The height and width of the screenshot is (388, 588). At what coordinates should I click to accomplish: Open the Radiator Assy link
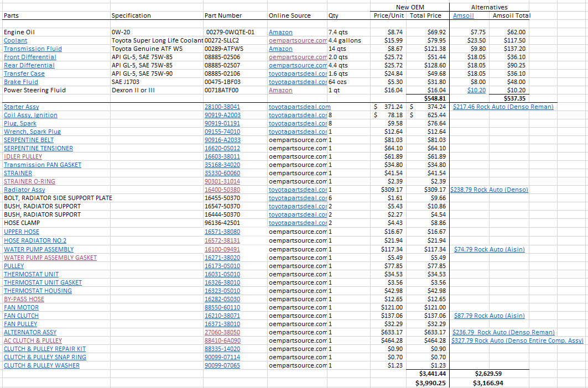(x=24, y=190)
